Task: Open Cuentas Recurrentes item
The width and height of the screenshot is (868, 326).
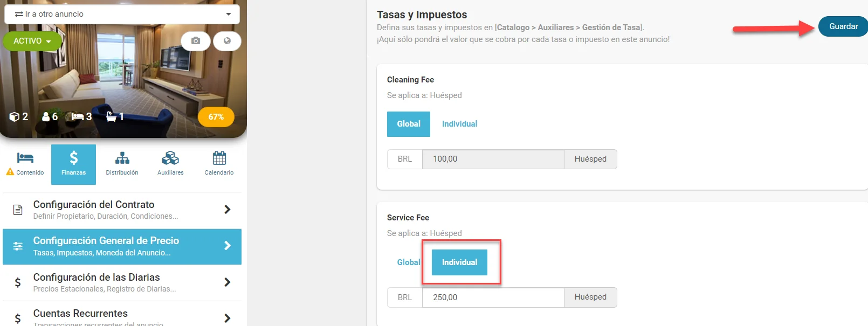Action: (122, 316)
